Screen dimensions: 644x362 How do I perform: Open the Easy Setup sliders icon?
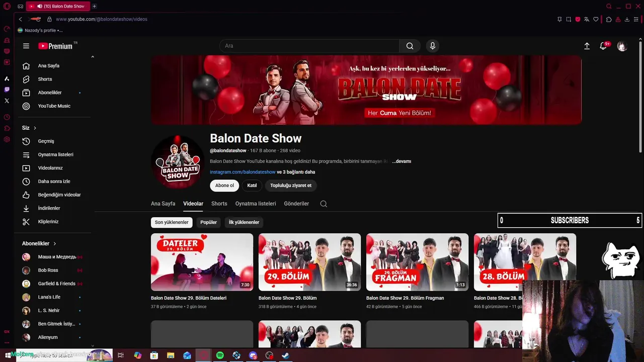636,19
